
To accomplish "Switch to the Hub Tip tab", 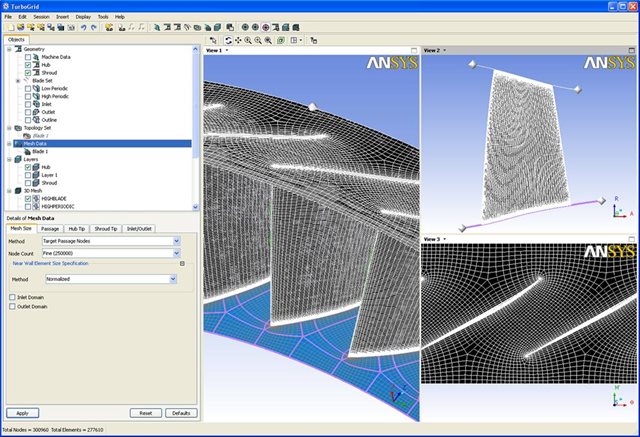I will pyautogui.click(x=76, y=229).
